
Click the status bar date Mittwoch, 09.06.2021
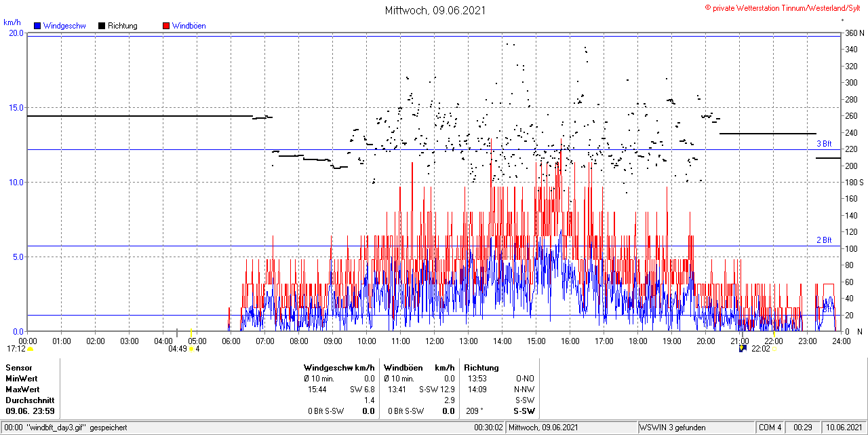coord(544,428)
